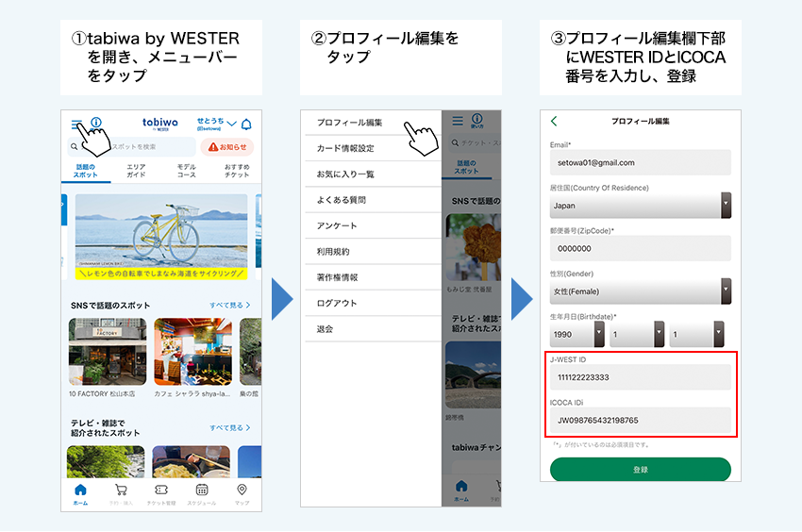Open the 錦帯橋 bridge thumbnail in dimmed screen

(x=473, y=375)
